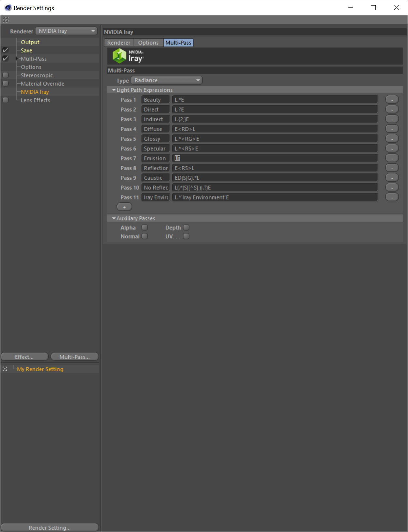Remove Pass 3 Indirect with minus button
Viewport: 408px width, 532px height.
392,119
